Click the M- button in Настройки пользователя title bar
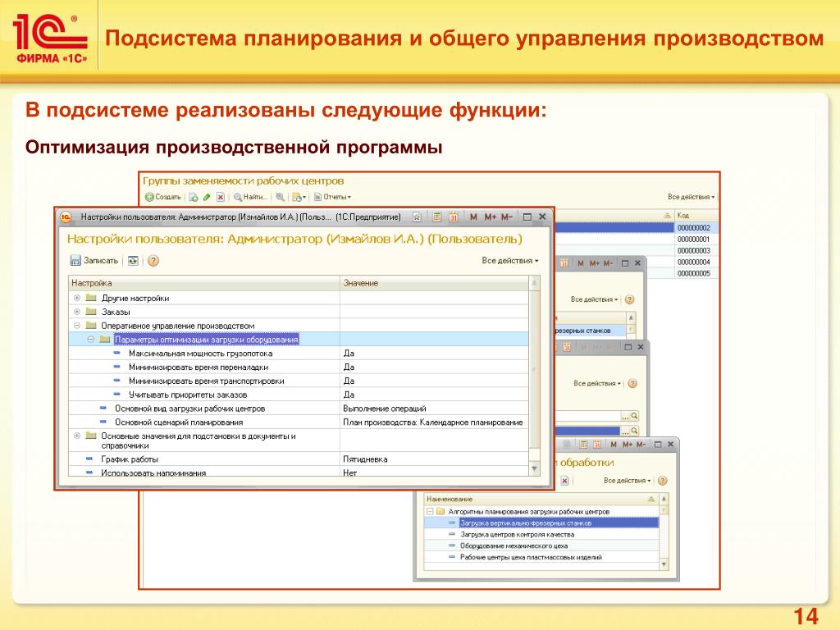 [x=507, y=217]
